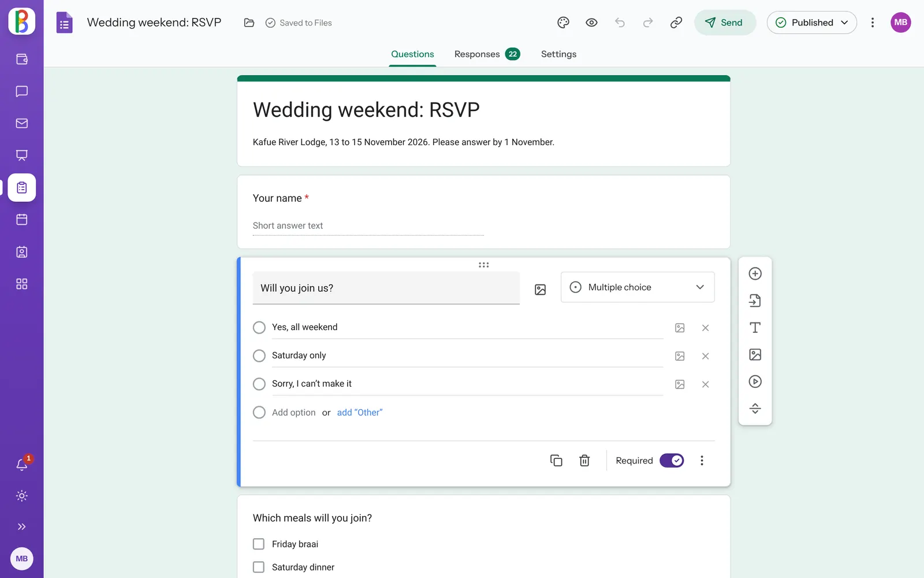
Task: Switch to the Settings tab
Action: (558, 54)
